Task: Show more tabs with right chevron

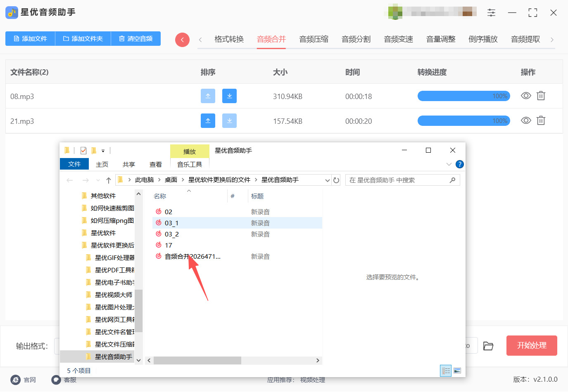Action: (552, 40)
